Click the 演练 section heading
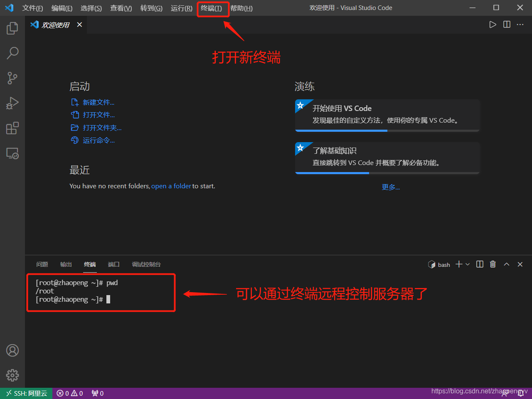 click(x=305, y=86)
